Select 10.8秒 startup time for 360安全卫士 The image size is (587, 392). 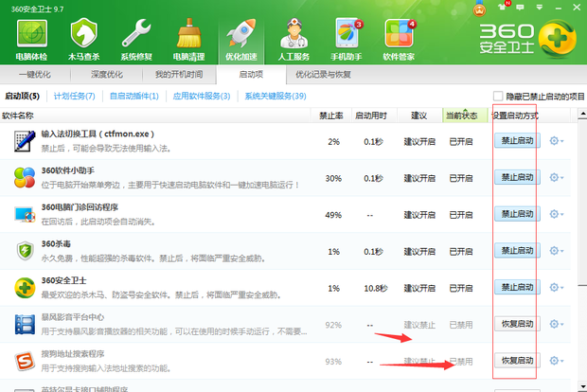tap(376, 288)
